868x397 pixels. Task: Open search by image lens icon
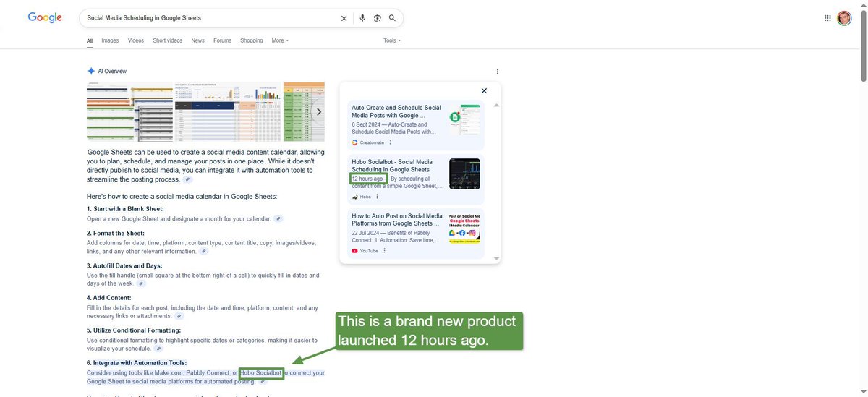point(378,18)
